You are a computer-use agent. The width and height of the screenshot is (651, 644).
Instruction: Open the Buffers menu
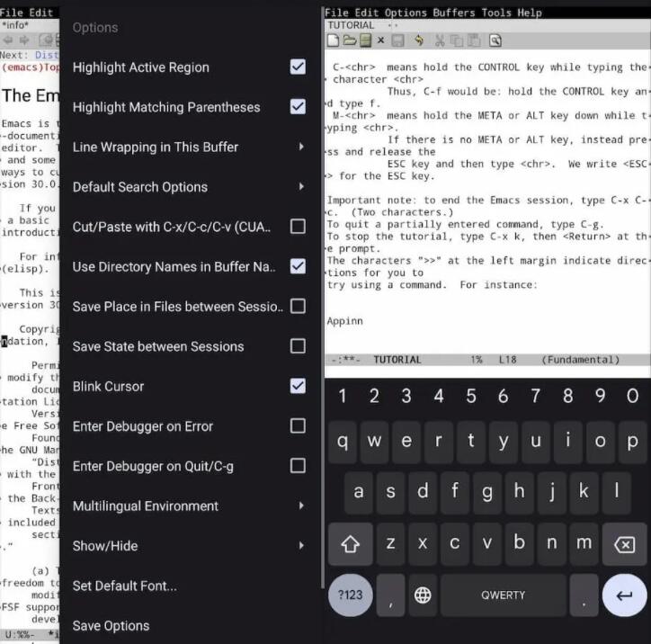pos(454,13)
